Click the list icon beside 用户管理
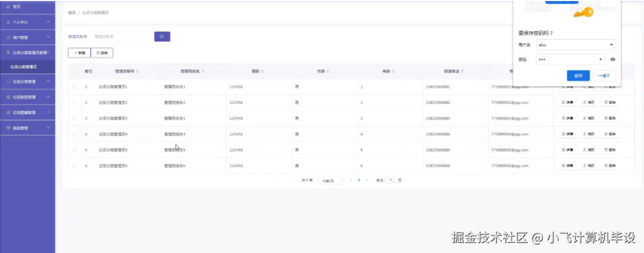Screen dimensions: 644x253 pos(8,37)
